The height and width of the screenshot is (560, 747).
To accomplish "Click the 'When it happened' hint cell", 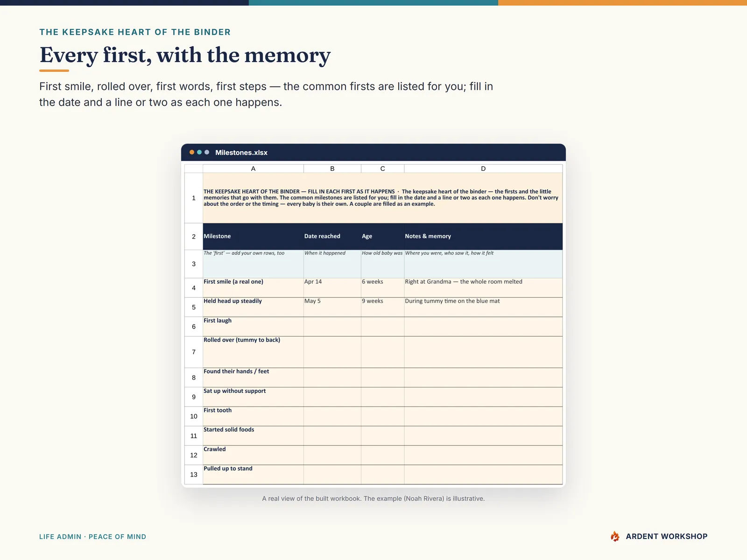I will click(x=332, y=264).
